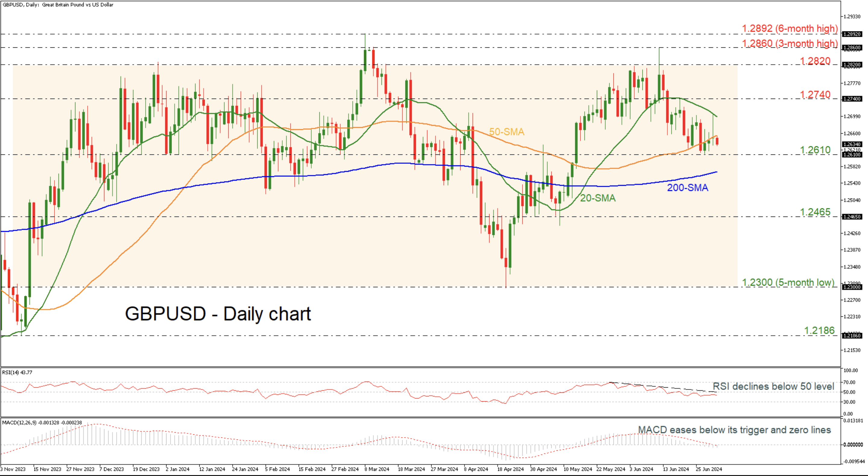The width and height of the screenshot is (868, 476).
Task: Click the 8 Mar 2024 date marker
Action: click(376, 469)
